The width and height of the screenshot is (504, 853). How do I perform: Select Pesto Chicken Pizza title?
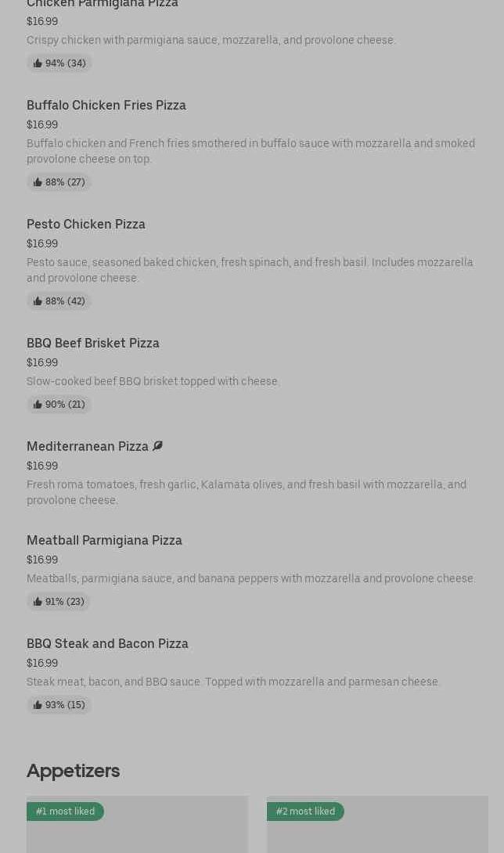pos(86,224)
